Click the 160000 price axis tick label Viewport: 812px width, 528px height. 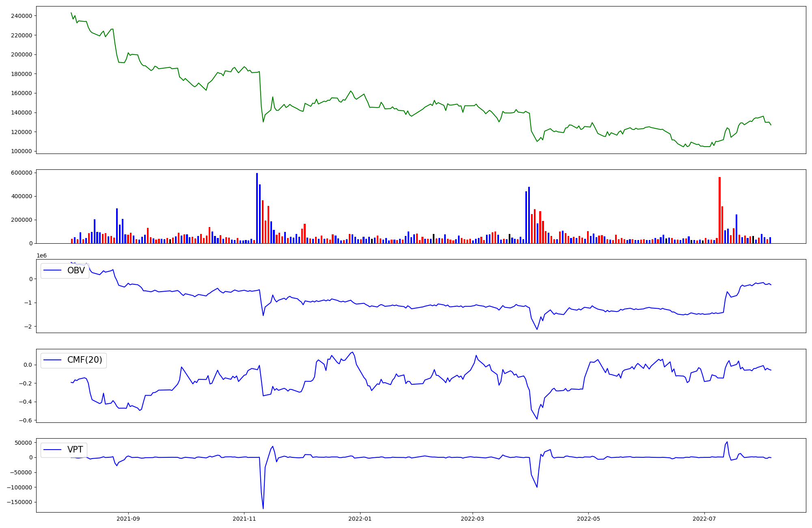coord(22,93)
